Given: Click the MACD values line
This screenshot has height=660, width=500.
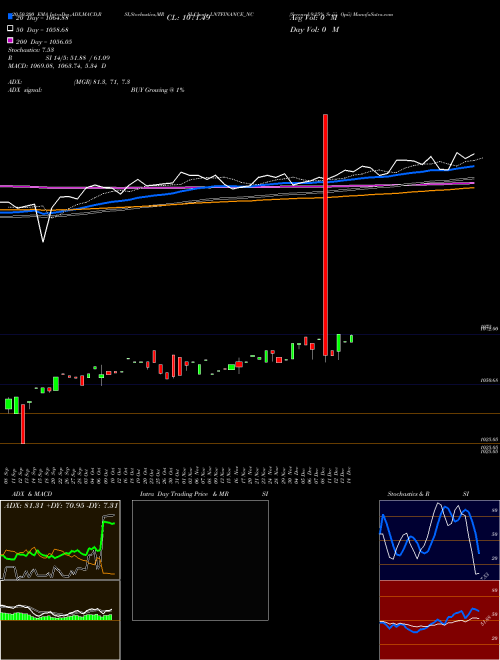Looking at the screenshot, I should [x=57, y=66].
